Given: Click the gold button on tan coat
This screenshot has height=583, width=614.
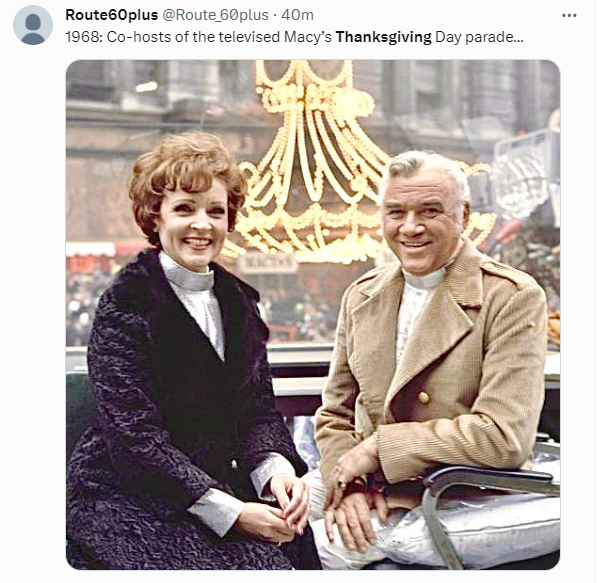Looking at the screenshot, I should [423, 397].
